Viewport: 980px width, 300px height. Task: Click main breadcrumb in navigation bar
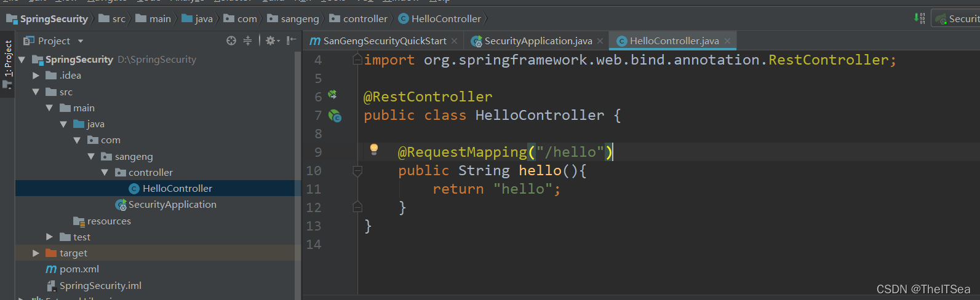coord(153,18)
